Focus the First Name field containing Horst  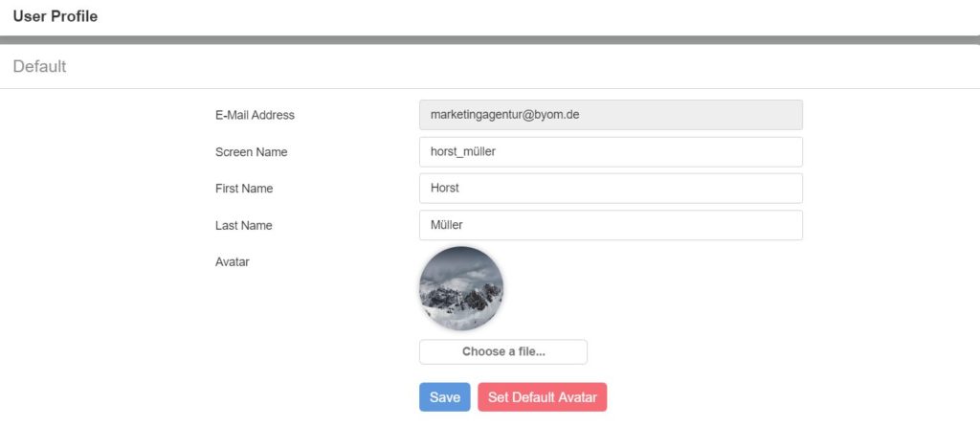611,189
